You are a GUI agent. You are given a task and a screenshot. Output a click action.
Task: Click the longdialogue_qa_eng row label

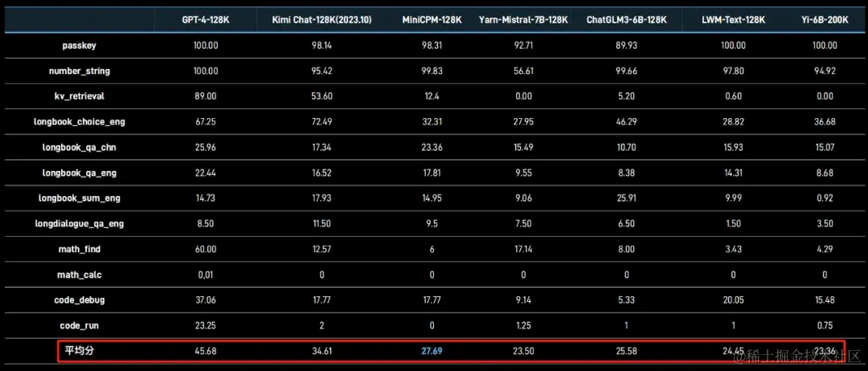79,224
